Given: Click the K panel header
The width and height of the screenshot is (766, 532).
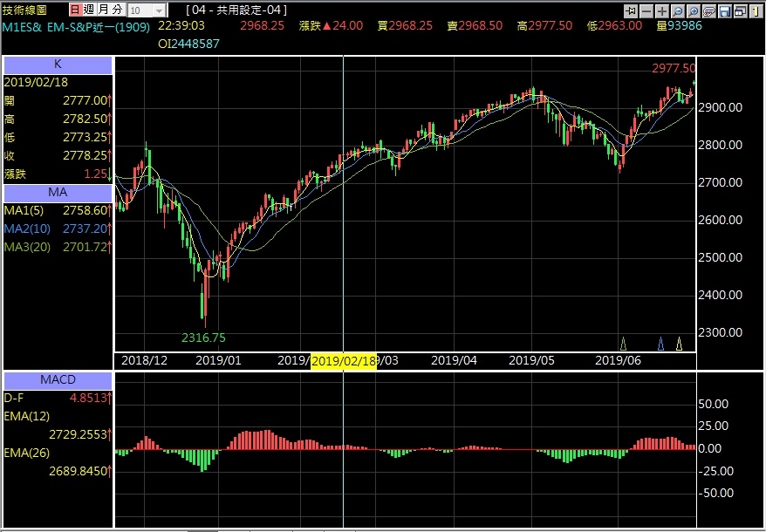Looking at the screenshot, I should click(58, 65).
